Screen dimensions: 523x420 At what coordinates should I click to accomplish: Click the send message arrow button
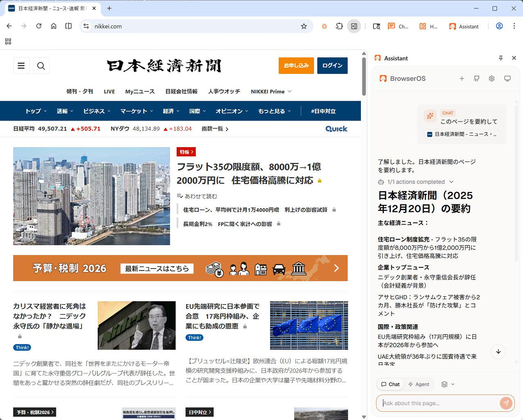pyautogui.click(x=506, y=403)
